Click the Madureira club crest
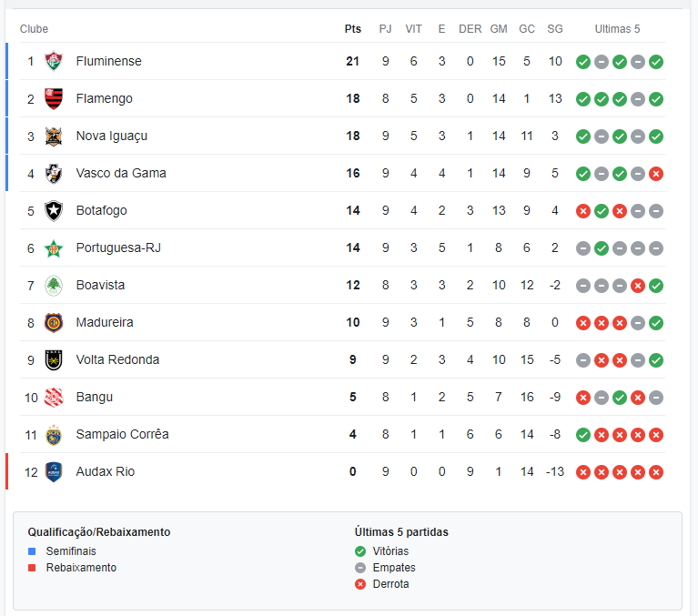 click(54, 323)
